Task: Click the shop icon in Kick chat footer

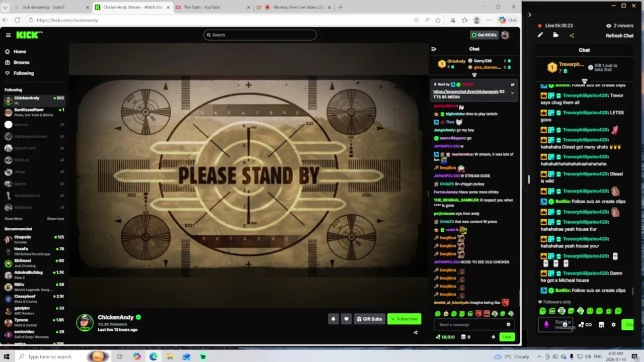Action: (463, 337)
